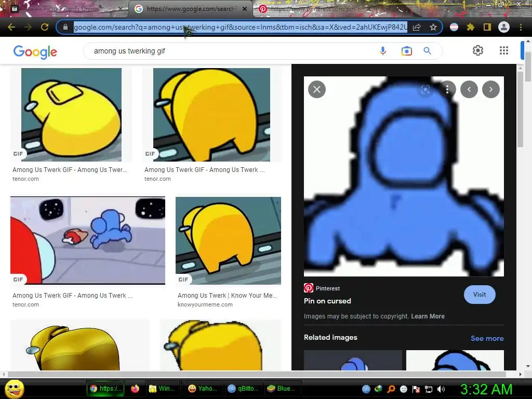
Task: Open the qBittorrent system tray icon
Action: tap(366, 389)
